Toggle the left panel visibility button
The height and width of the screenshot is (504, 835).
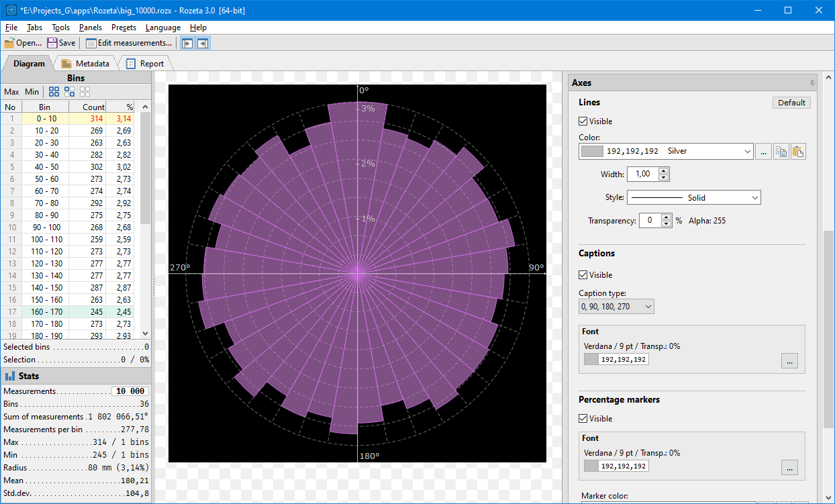click(187, 43)
